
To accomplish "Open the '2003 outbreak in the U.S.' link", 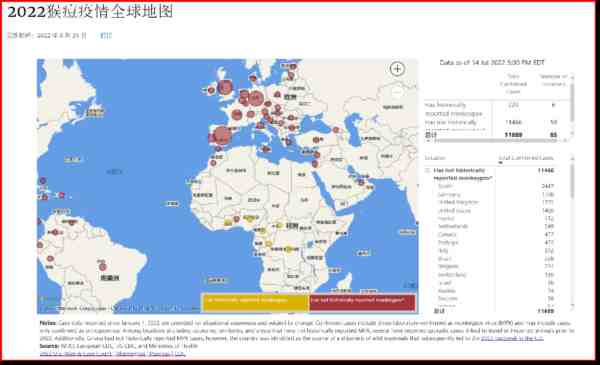I will [512, 338].
